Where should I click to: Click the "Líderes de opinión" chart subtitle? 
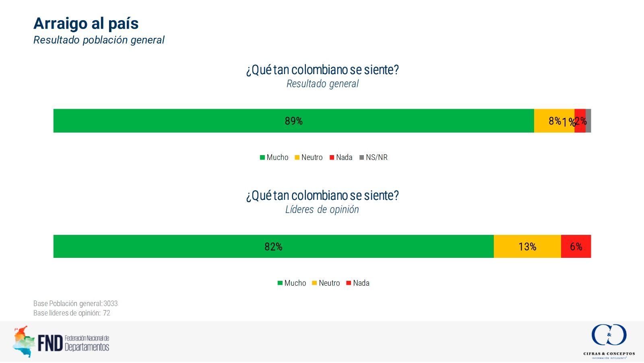coord(322,210)
